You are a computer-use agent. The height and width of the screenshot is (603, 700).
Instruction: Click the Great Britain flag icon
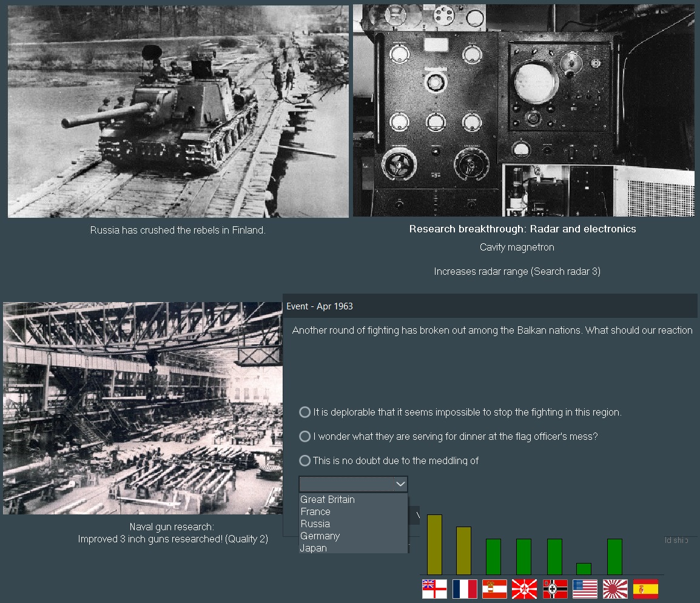pyautogui.click(x=434, y=588)
